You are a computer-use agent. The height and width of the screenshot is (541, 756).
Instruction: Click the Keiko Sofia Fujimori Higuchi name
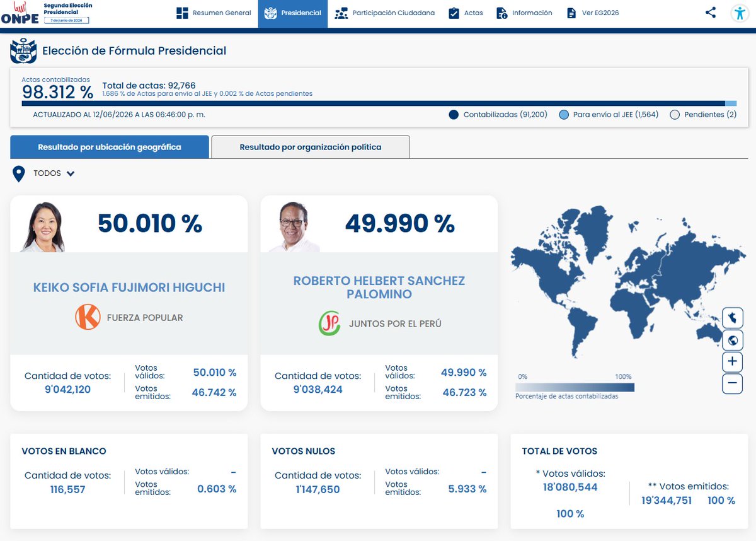click(x=129, y=288)
